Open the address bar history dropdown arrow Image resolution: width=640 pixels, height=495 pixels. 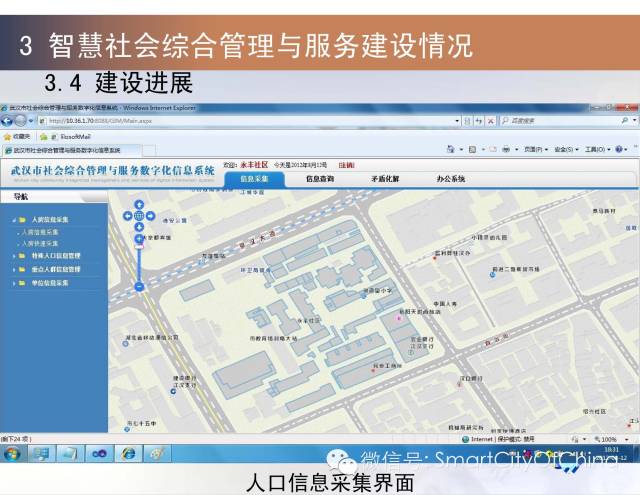[457, 121]
